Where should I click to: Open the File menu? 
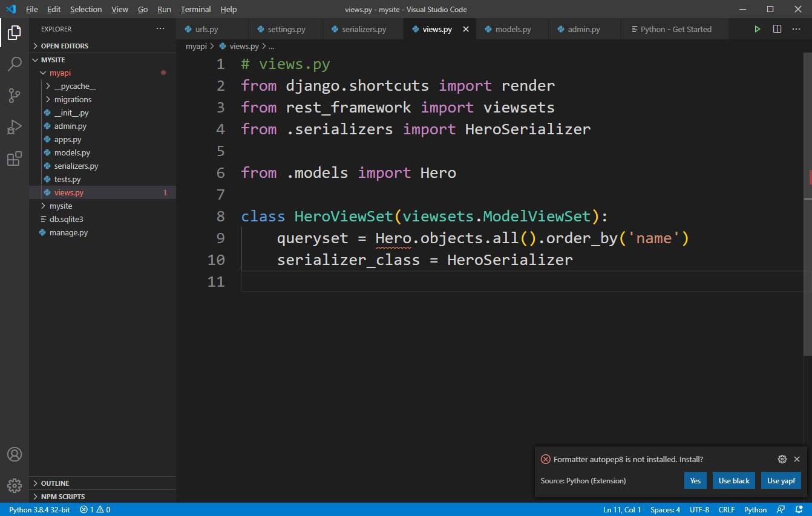tap(32, 10)
